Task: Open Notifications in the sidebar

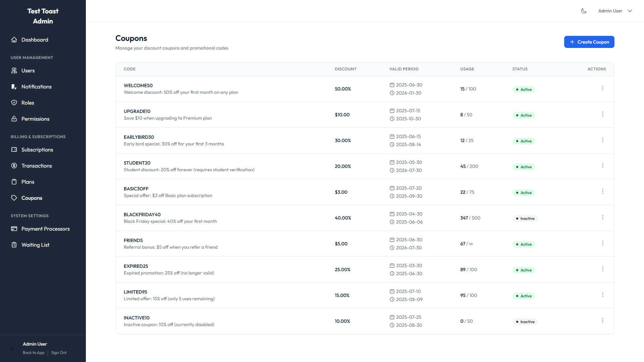Action: [x=36, y=86]
